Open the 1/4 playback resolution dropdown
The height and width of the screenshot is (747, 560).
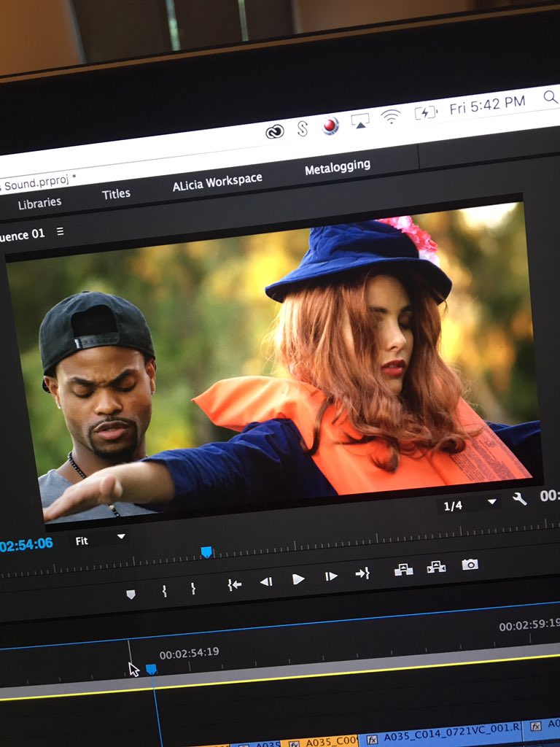(469, 504)
